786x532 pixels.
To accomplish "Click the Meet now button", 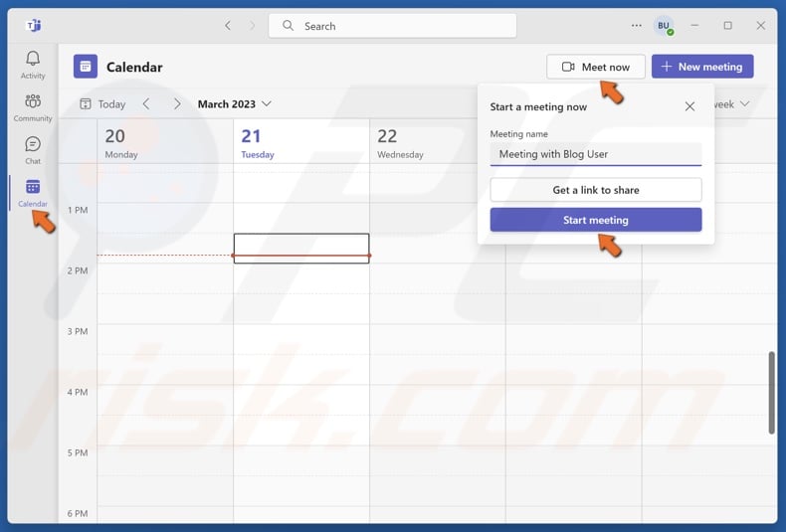I will coord(596,67).
